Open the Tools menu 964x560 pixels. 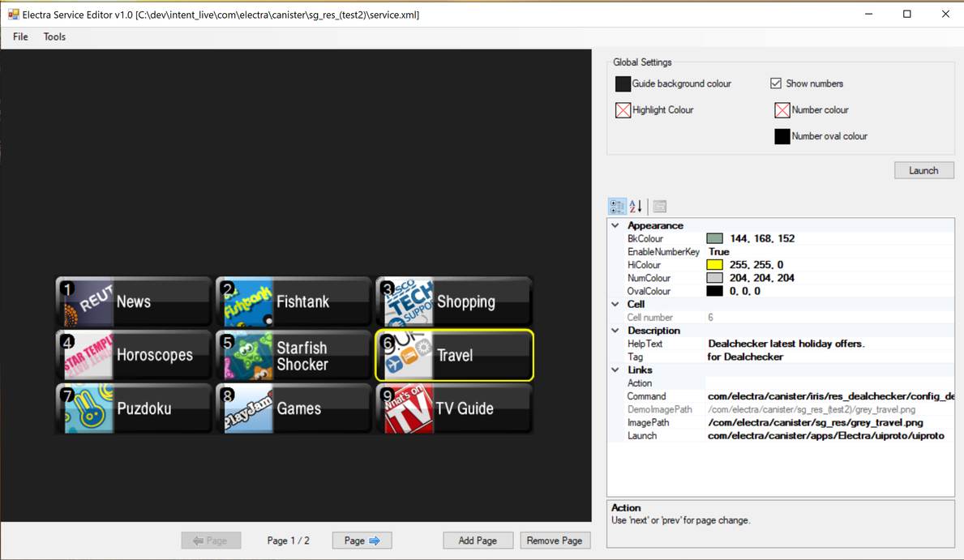coord(54,36)
